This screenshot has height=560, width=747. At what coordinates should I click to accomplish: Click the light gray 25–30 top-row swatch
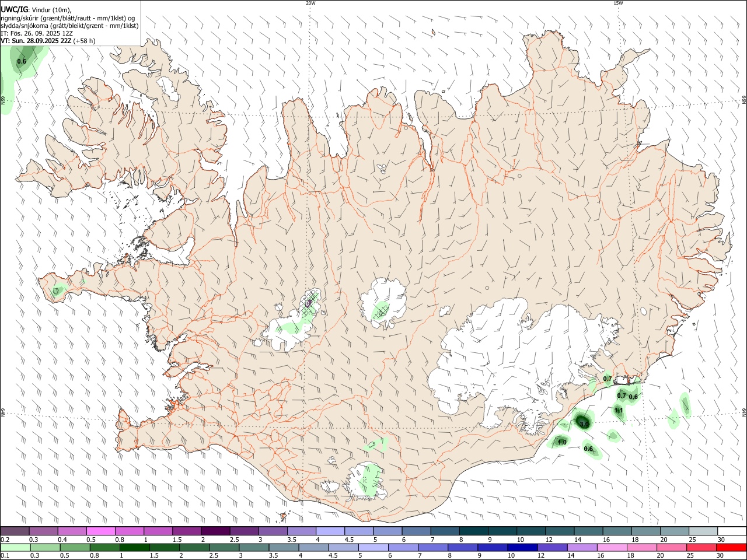pyautogui.click(x=702, y=531)
